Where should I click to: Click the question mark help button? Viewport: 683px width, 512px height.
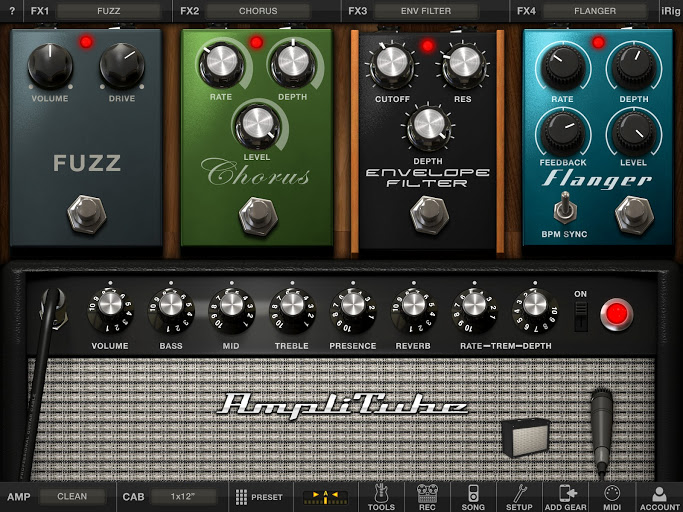click(x=12, y=11)
